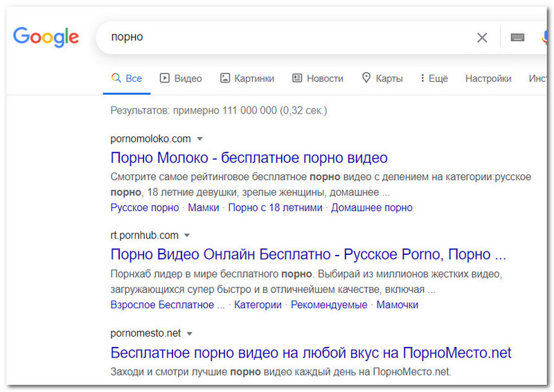Open the on-screen keyboard icon
554x392 pixels.
[x=517, y=37]
